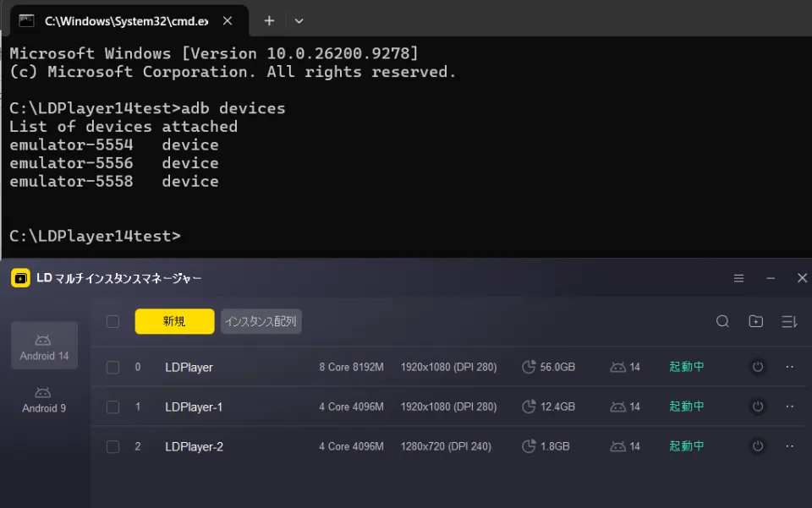This screenshot has width=812, height=508.
Task: Click 起動中 status of LDPlayer-2
Action: [x=687, y=446]
